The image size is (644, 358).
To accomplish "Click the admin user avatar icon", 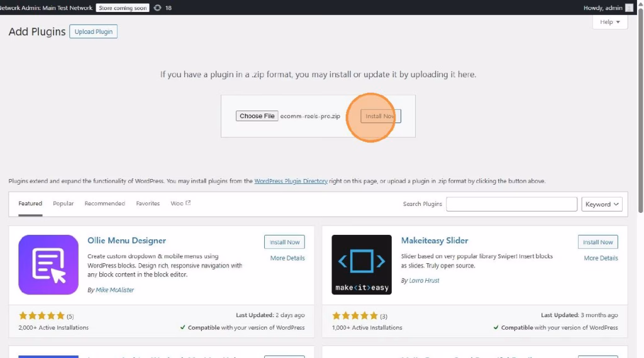I will pos(629,8).
